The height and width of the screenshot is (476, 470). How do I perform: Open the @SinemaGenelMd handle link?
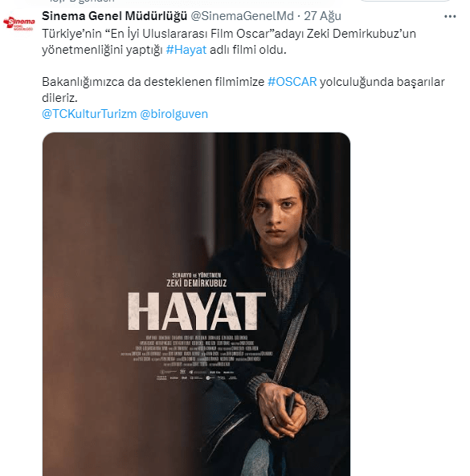(242, 16)
